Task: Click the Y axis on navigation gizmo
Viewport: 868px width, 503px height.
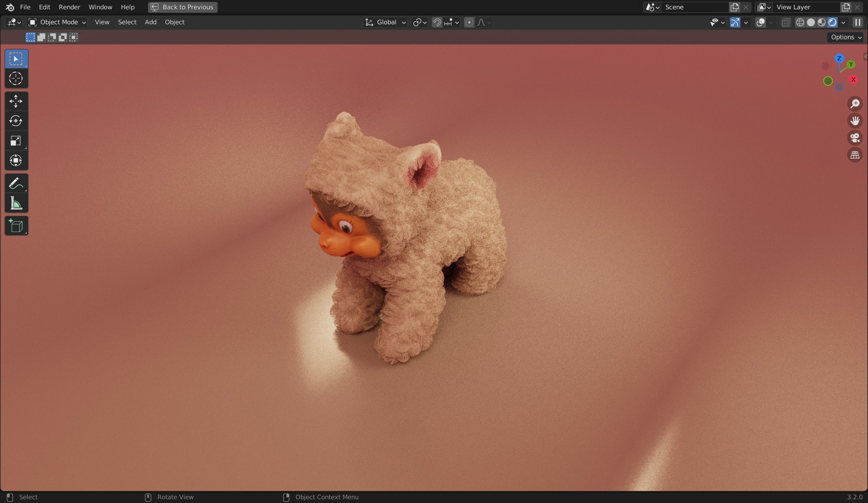Action: [x=851, y=64]
